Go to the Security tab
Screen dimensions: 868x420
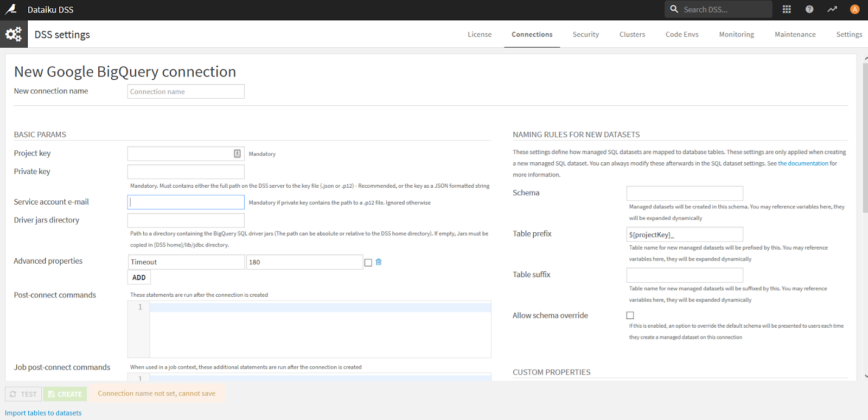click(586, 34)
